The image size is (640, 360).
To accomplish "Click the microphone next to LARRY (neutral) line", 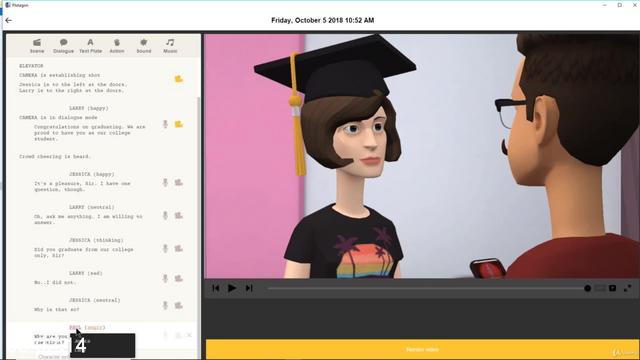I will click(165, 216).
